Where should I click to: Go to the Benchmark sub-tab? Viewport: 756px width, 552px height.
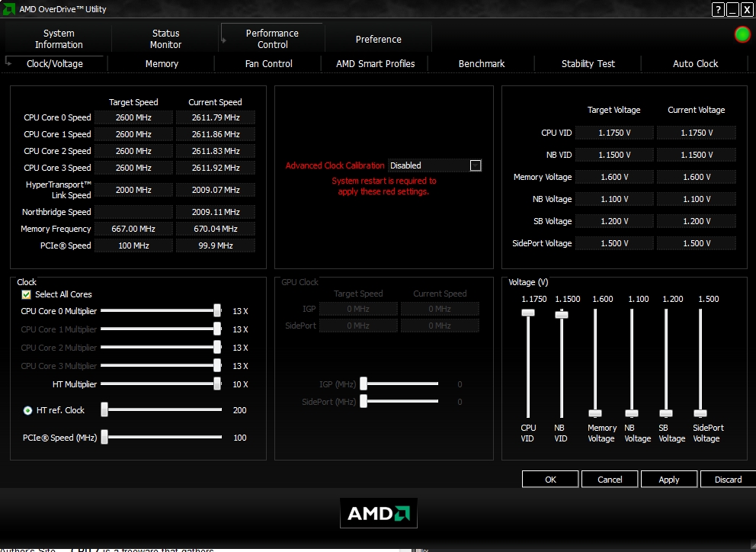tap(482, 64)
